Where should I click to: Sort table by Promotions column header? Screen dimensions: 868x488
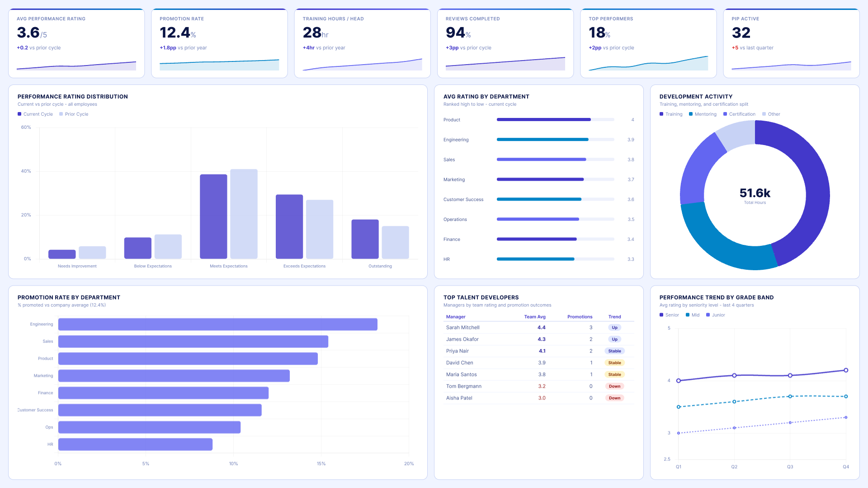click(x=580, y=317)
